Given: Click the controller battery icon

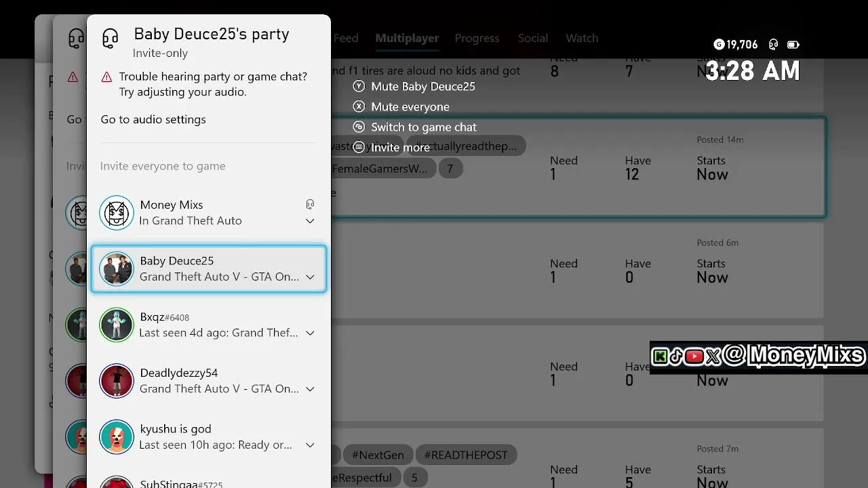Looking at the screenshot, I should 793,45.
